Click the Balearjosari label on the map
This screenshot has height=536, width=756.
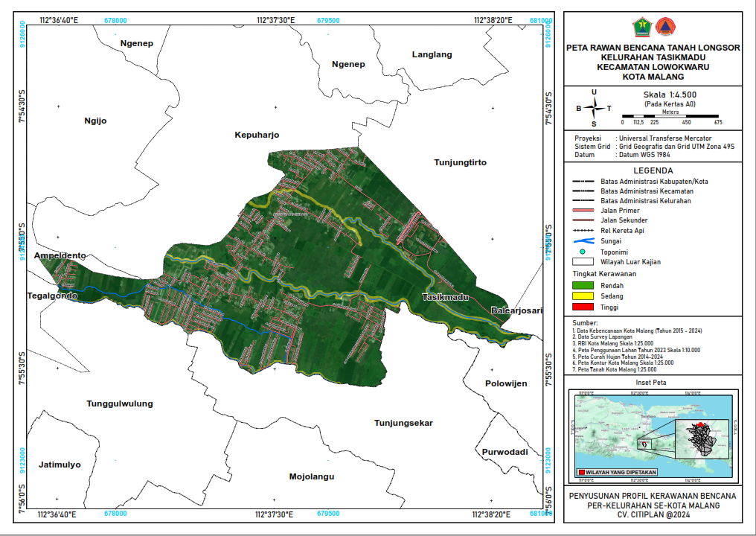(x=516, y=310)
